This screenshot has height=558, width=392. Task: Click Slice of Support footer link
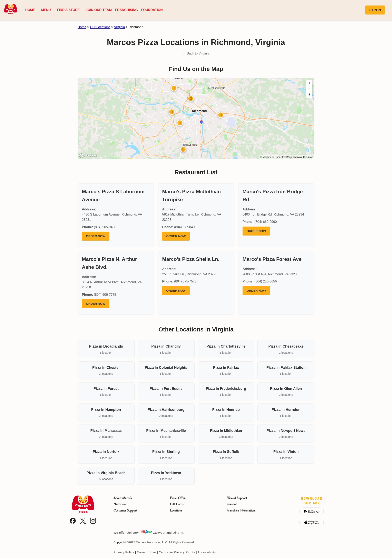click(237, 498)
